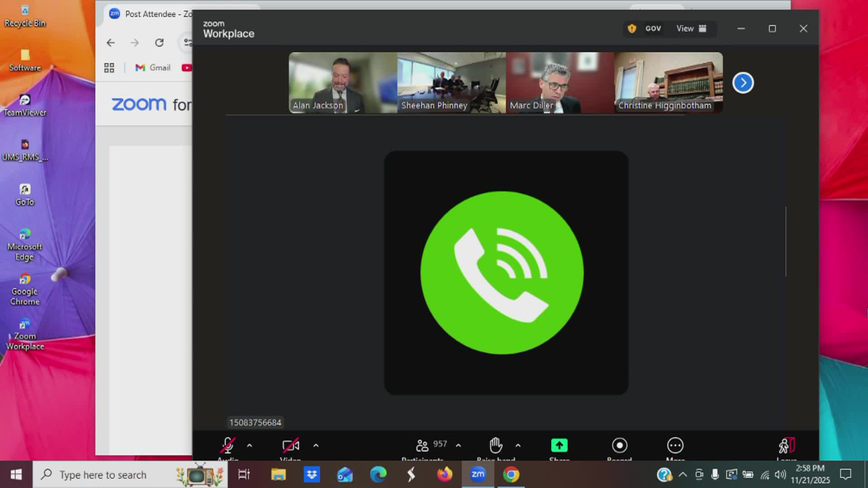The image size is (868, 488).
Task: Select Marc Diller's video thumbnail
Action: click(x=560, y=82)
